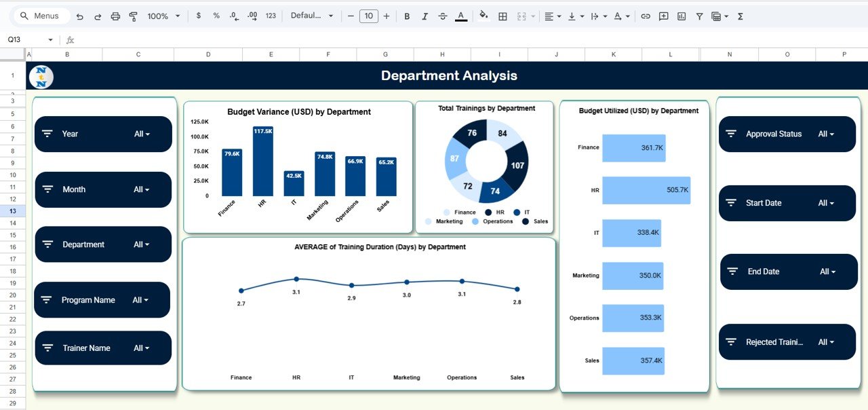868x410 pixels.
Task: Toggle bold formatting
Action: pyautogui.click(x=407, y=16)
